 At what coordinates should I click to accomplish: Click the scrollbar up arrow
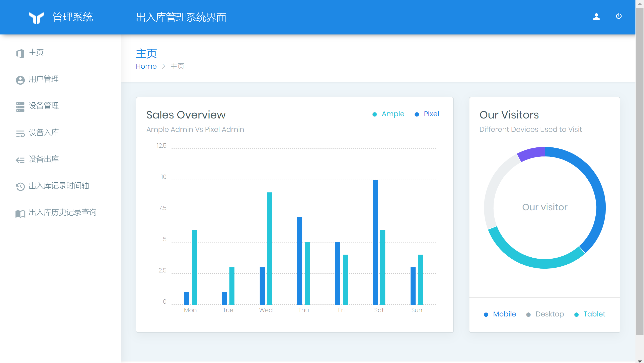click(639, 4)
